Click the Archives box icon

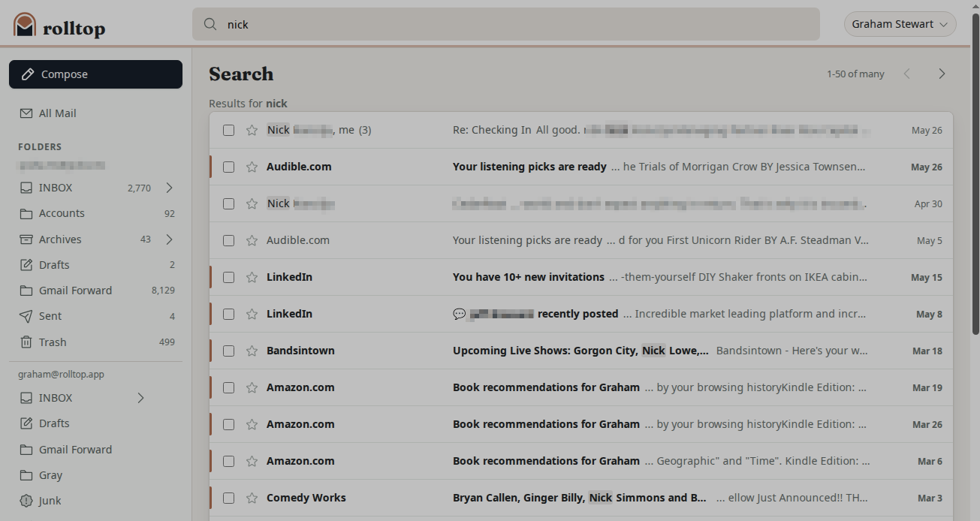pos(26,239)
